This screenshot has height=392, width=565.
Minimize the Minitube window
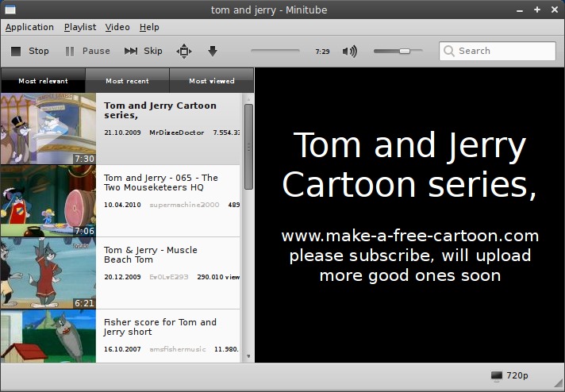click(x=520, y=10)
